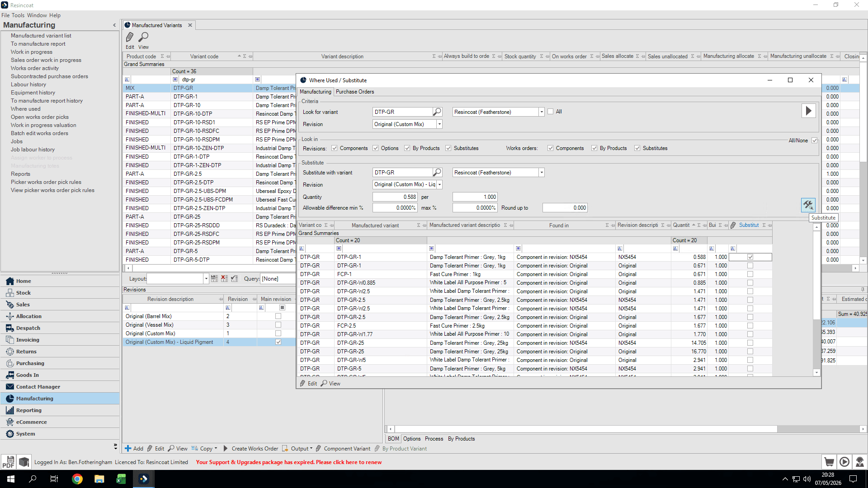Open the Stock module in sidebar
The width and height of the screenshot is (868, 488).
tap(60, 293)
